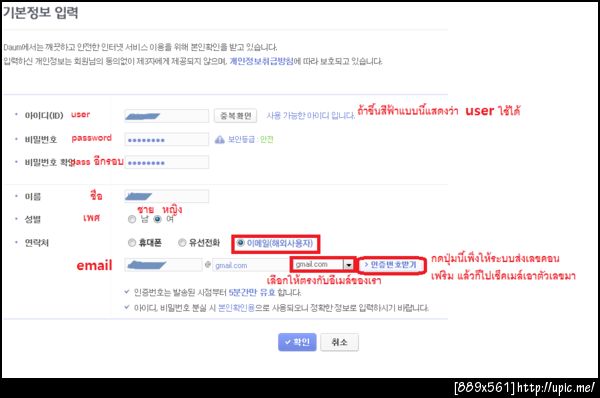Focus the password confirmation input field

[x=166, y=162]
